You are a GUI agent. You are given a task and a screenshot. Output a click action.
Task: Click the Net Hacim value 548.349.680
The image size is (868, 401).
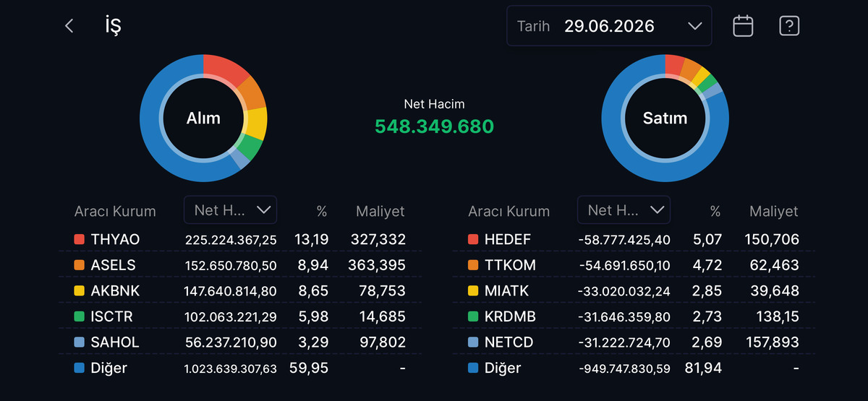(434, 126)
